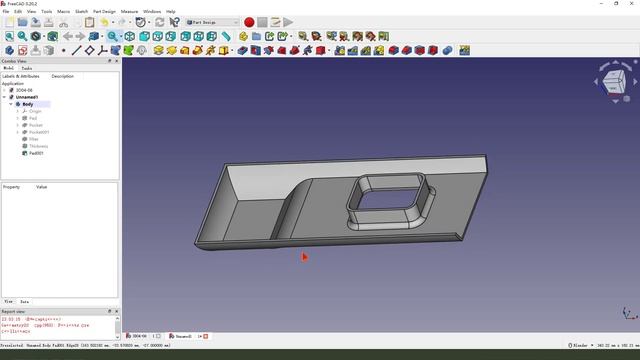Click the Create Group folder icon
Viewport: 640px width, 360px height.
(256, 36)
